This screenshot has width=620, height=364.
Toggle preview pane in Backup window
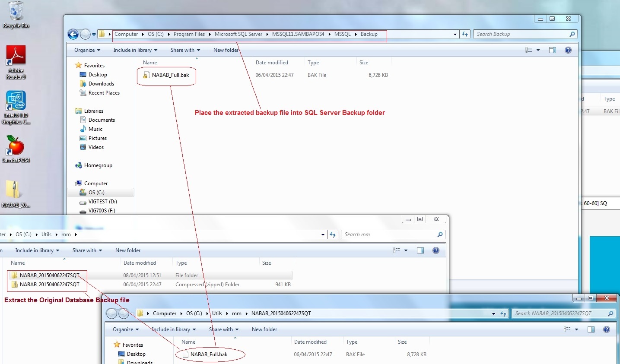tap(553, 50)
